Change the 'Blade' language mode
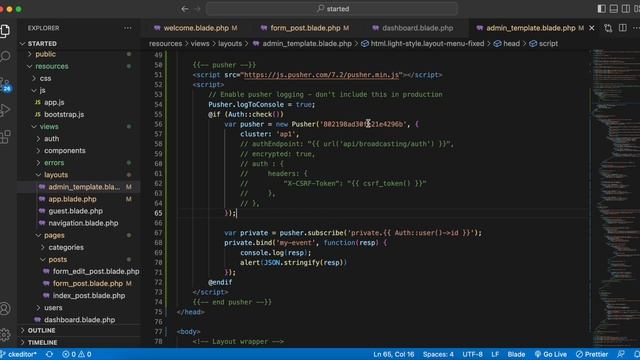 coord(516,354)
